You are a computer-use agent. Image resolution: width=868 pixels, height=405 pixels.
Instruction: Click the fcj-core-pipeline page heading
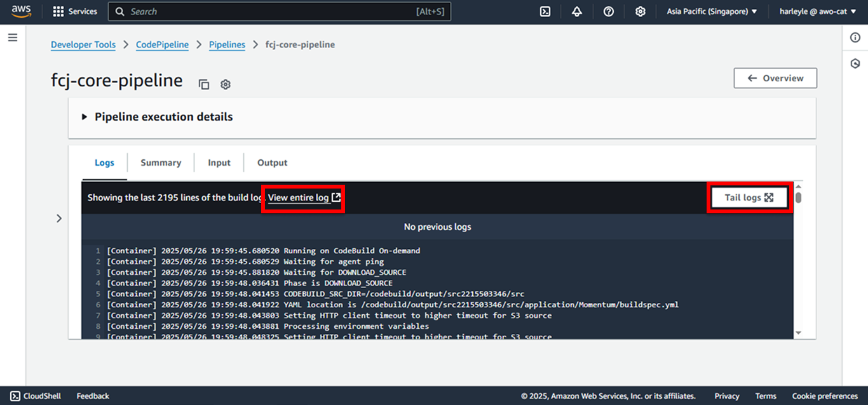pyautogui.click(x=117, y=81)
